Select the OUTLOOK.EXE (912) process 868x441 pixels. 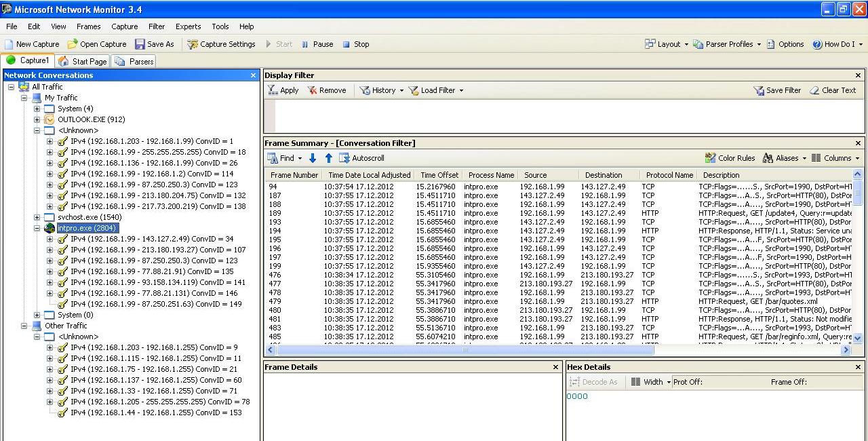[x=91, y=119]
